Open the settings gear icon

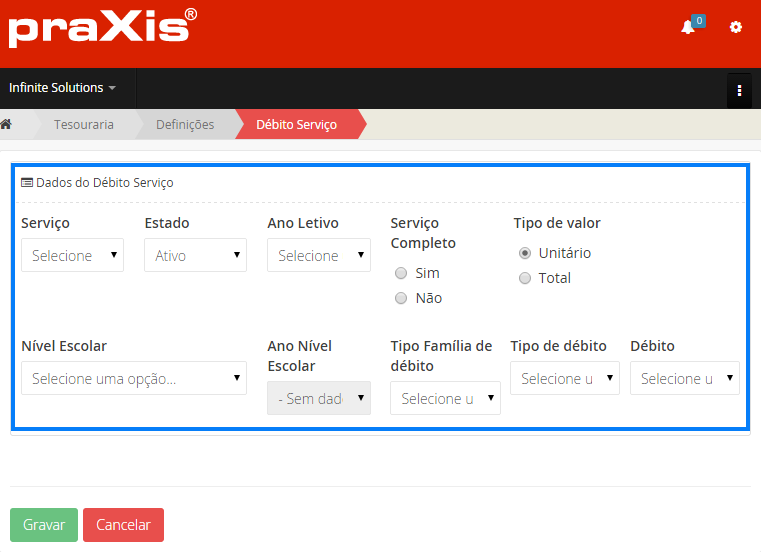[x=736, y=28]
